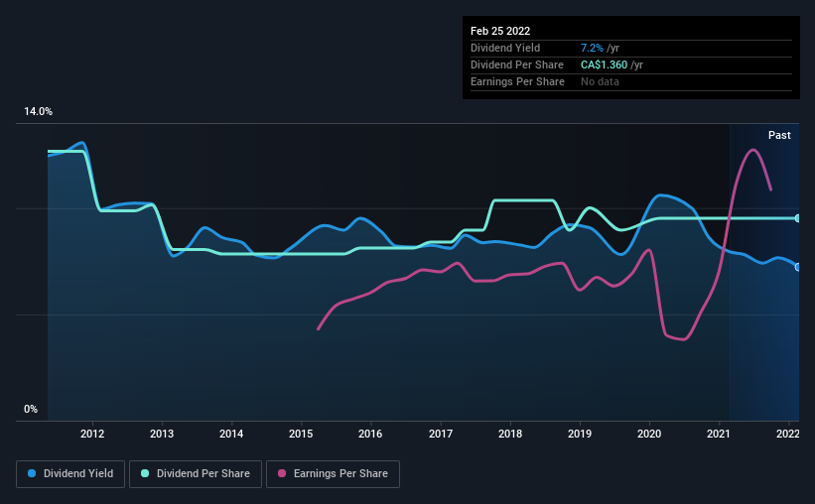This screenshot has width=815, height=504.
Task: Click the 7.2% dividend yield value
Action: tap(592, 48)
